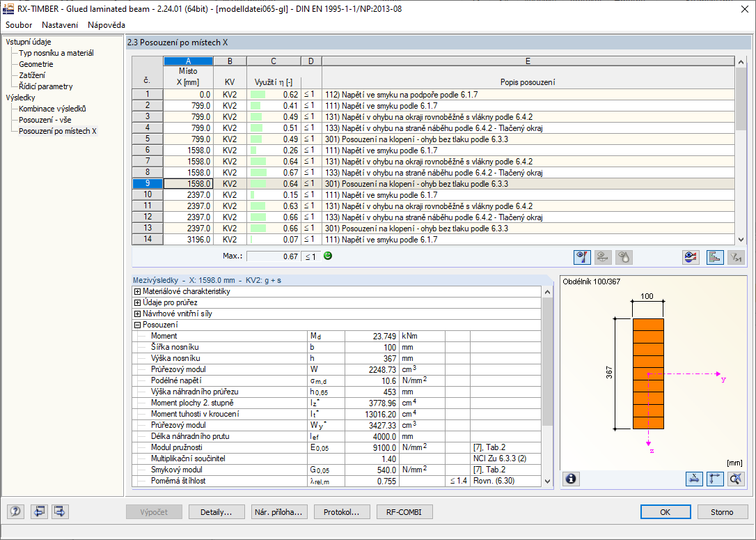Viewport: 756px width, 540px height.
Task: Expand Návrhové vnitřní síly section
Action: pos(137,314)
